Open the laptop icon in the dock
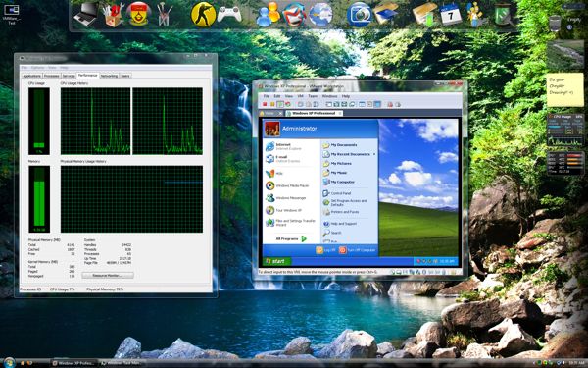Screen dimensions: 588x368 coord(86,15)
